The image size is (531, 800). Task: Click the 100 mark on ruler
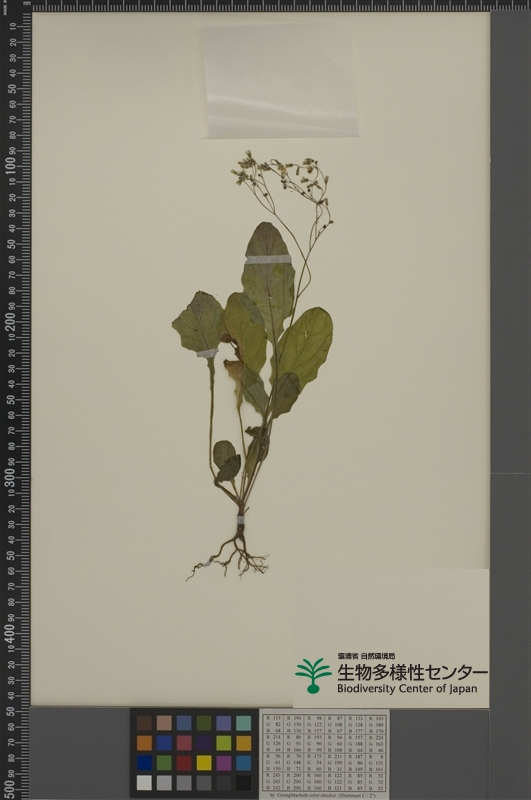[x=10, y=167]
